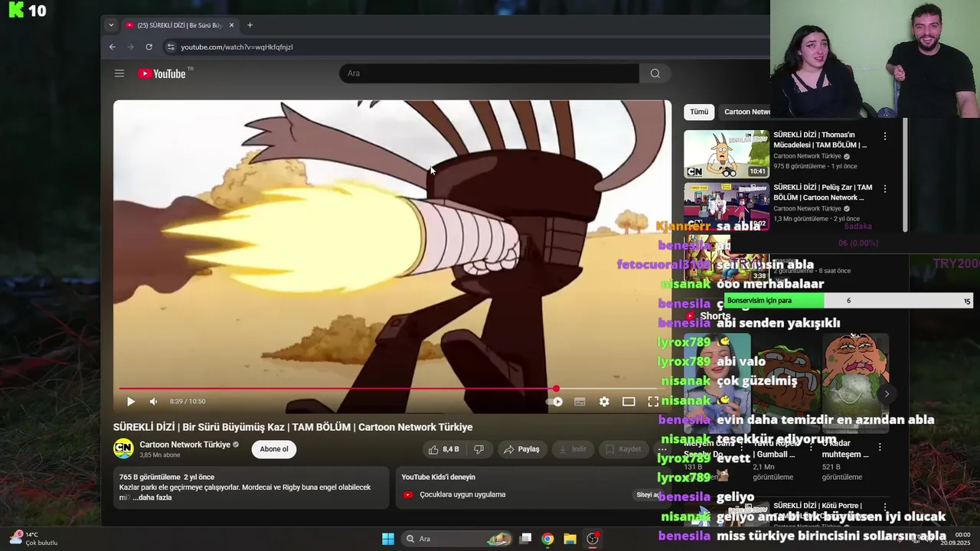980x551 pixels.
Task: Open the tab search dropdown arrow
Action: pyautogui.click(x=111, y=25)
